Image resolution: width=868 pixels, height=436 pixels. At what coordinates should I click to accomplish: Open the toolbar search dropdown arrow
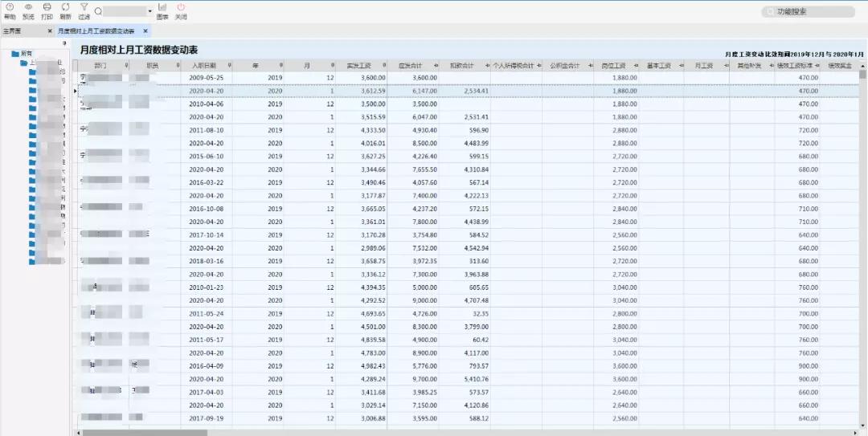[x=150, y=12]
